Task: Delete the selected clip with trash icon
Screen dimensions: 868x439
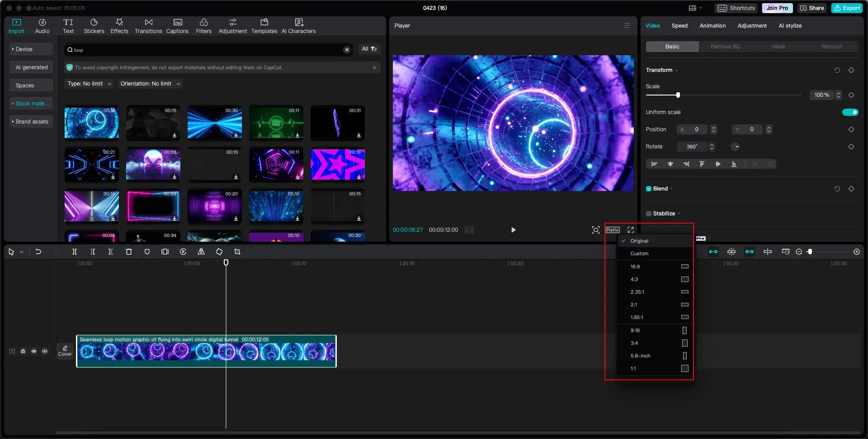Action: (129, 252)
